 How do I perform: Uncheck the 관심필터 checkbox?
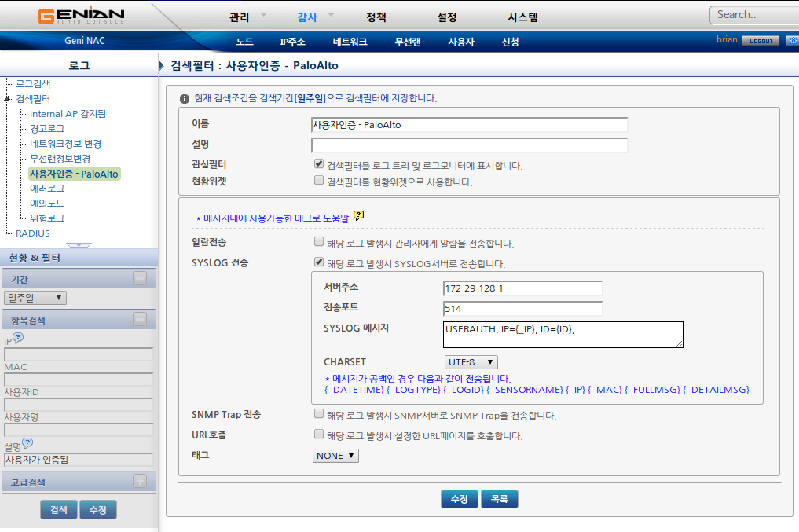coord(318,163)
